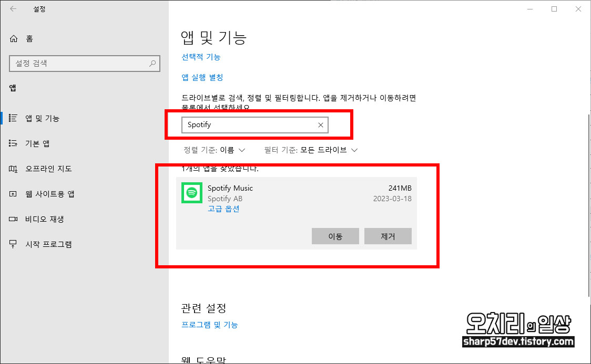Open 프로그램 및 기능 link
The height and width of the screenshot is (364, 591).
[210, 325]
